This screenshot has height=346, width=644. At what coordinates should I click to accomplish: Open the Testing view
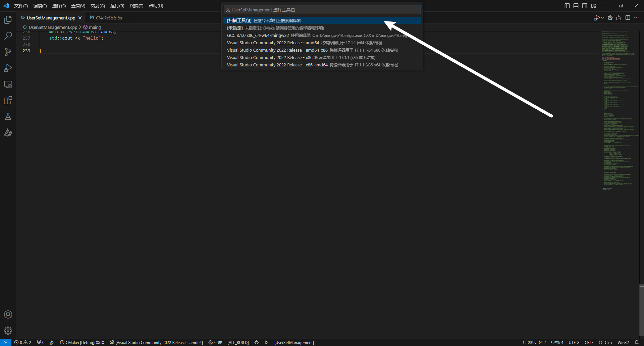coord(8,116)
